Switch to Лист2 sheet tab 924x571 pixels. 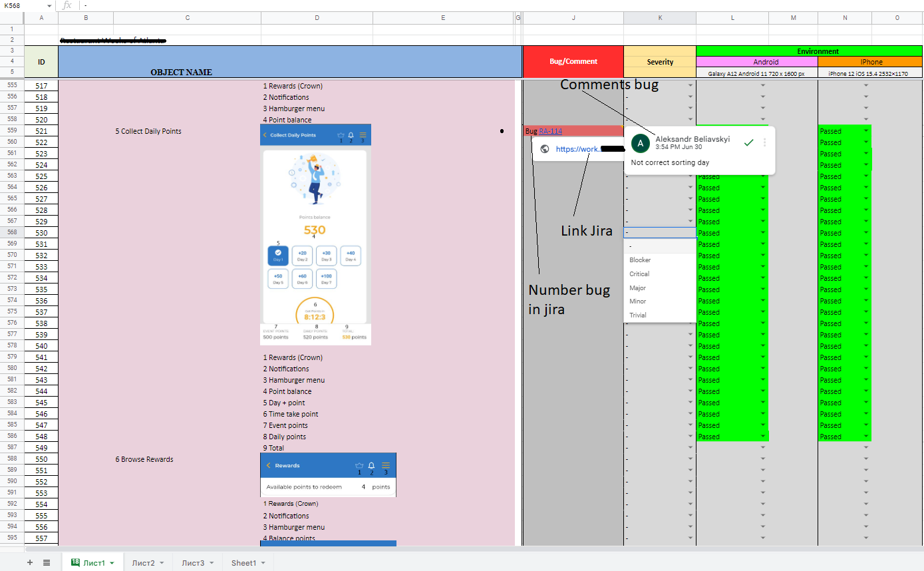tap(144, 563)
